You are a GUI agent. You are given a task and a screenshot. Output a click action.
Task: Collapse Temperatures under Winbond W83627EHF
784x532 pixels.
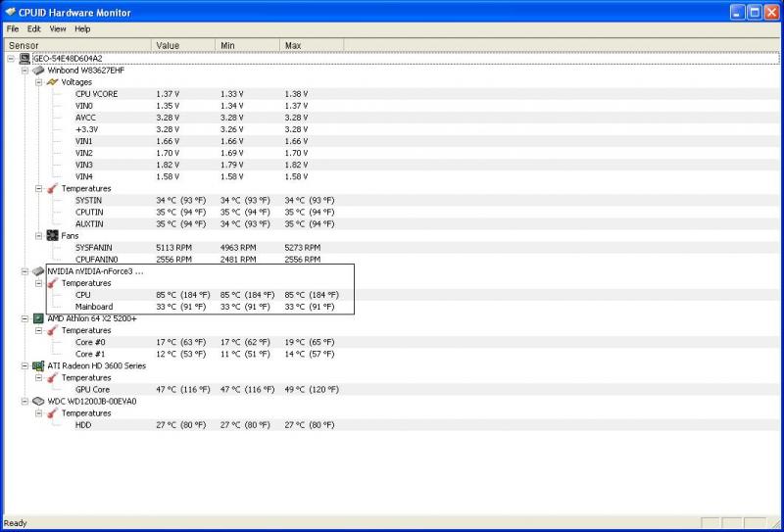(39, 188)
